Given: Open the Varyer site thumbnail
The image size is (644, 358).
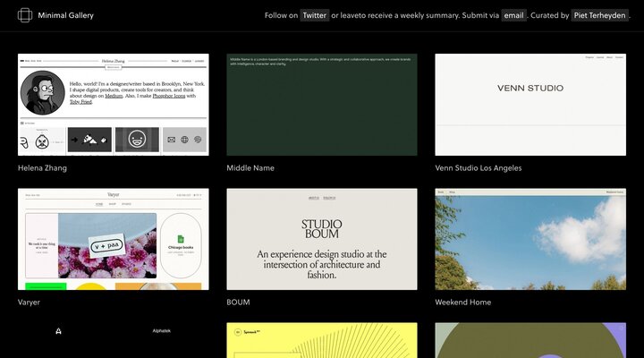Looking at the screenshot, I should [x=114, y=239].
